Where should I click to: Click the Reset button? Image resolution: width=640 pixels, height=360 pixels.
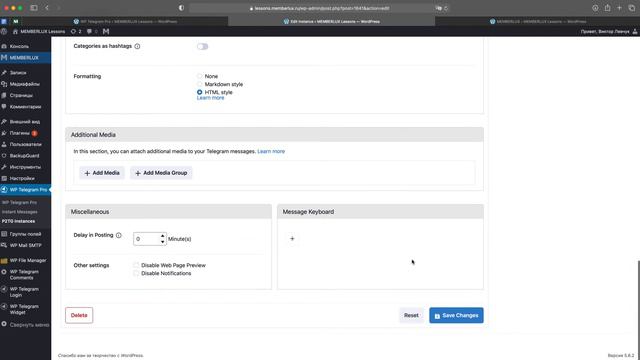(411, 315)
